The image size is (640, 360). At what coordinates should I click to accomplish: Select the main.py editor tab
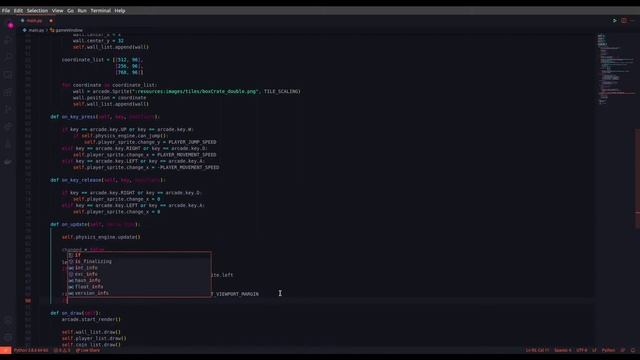pyautogui.click(x=35, y=21)
